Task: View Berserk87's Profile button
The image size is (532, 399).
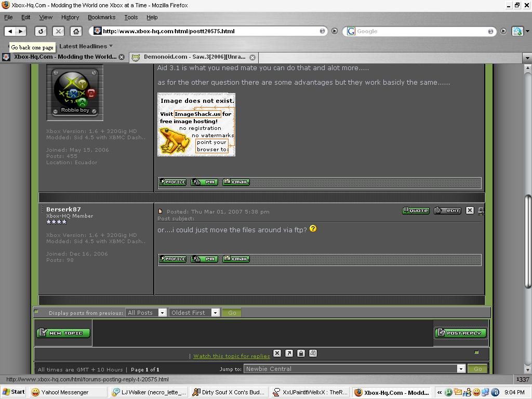Action: tap(172, 259)
